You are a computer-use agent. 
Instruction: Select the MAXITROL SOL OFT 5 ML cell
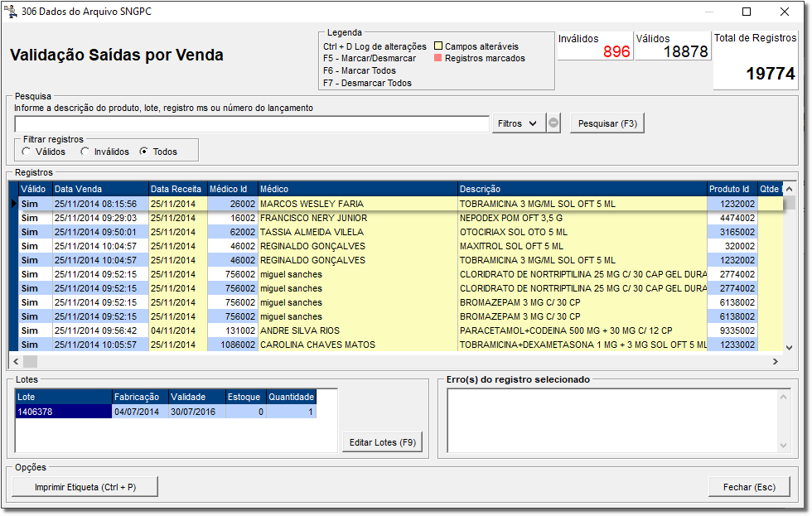tap(582, 246)
